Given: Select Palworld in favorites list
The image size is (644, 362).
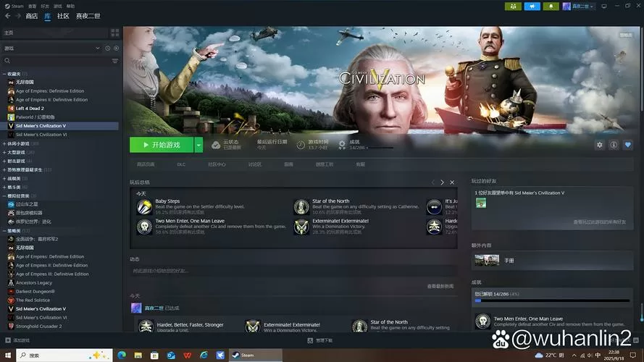Looking at the screenshot, I should click(35, 117).
